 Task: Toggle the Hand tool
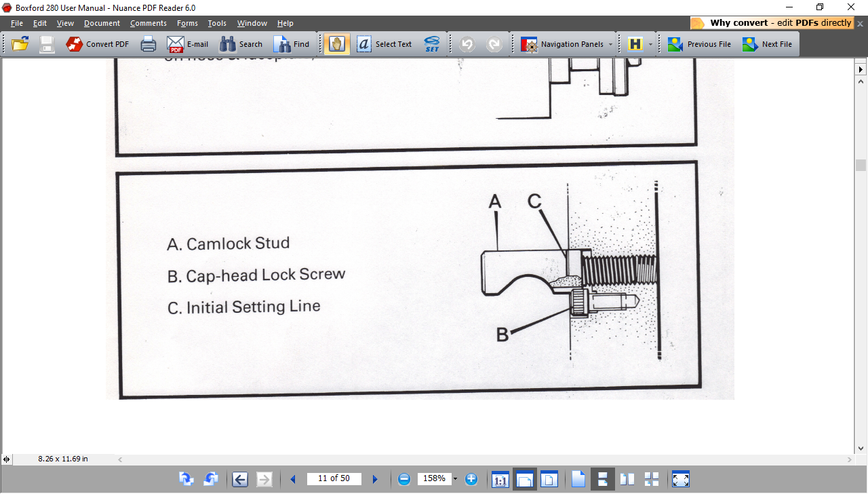(x=336, y=44)
